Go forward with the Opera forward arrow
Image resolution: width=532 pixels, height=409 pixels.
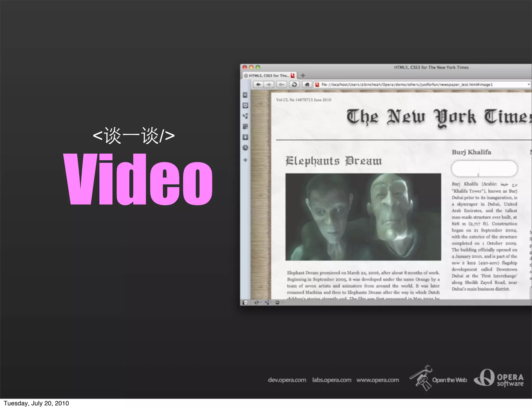click(x=269, y=85)
